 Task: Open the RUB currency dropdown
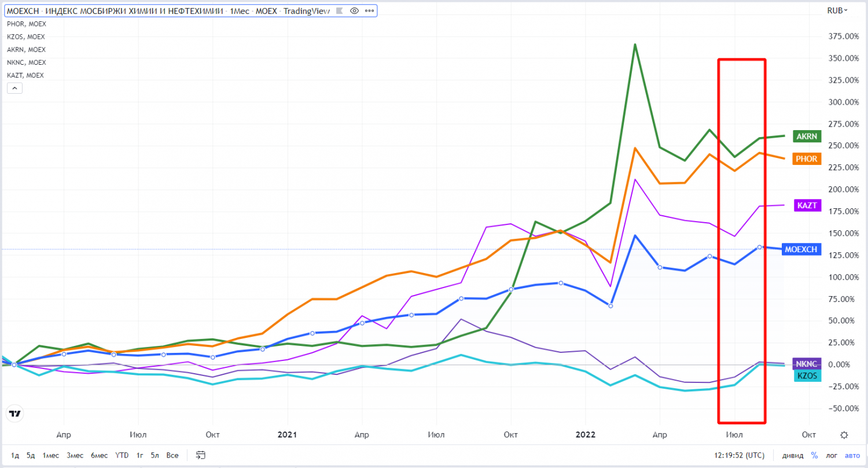(x=837, y=10)
